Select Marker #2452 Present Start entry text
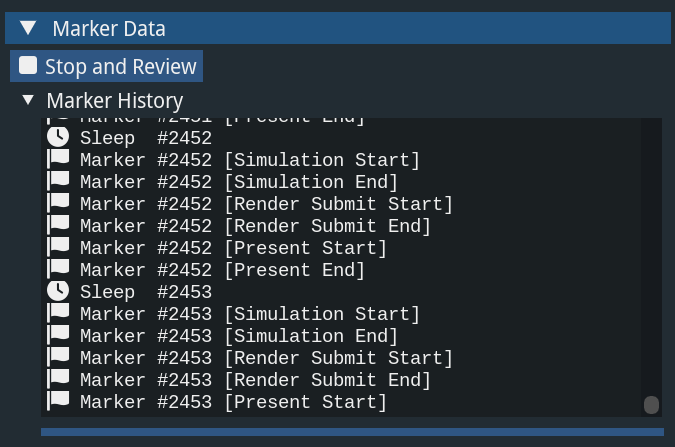Image resolution: width=675 pixels, height=447 pixels. coord(233,248)
